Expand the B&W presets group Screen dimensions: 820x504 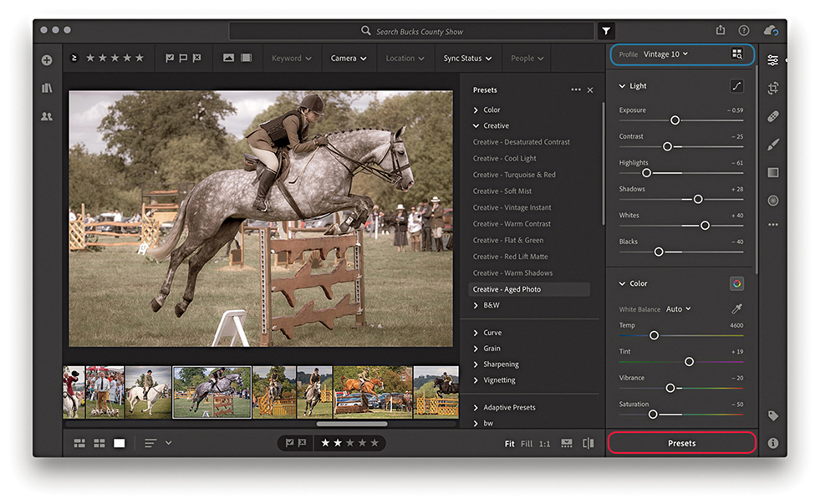tap(486, 306)
